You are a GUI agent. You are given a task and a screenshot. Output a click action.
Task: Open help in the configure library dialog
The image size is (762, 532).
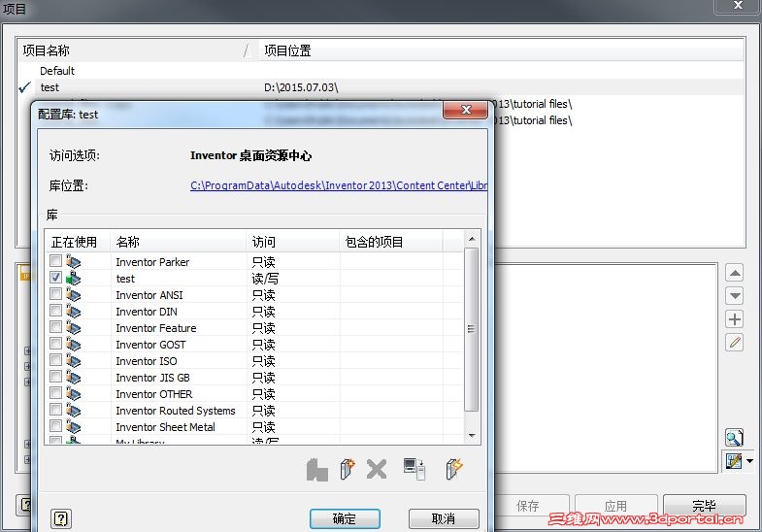(61, 518)
